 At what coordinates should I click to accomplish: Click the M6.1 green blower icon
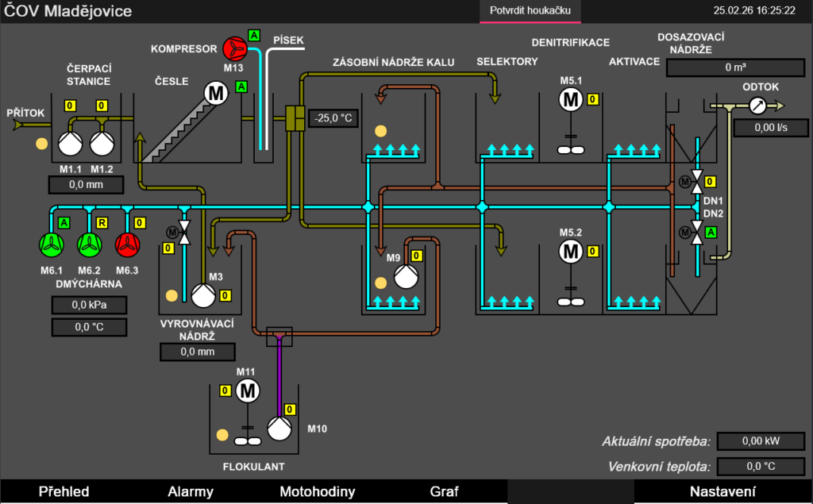52,244
